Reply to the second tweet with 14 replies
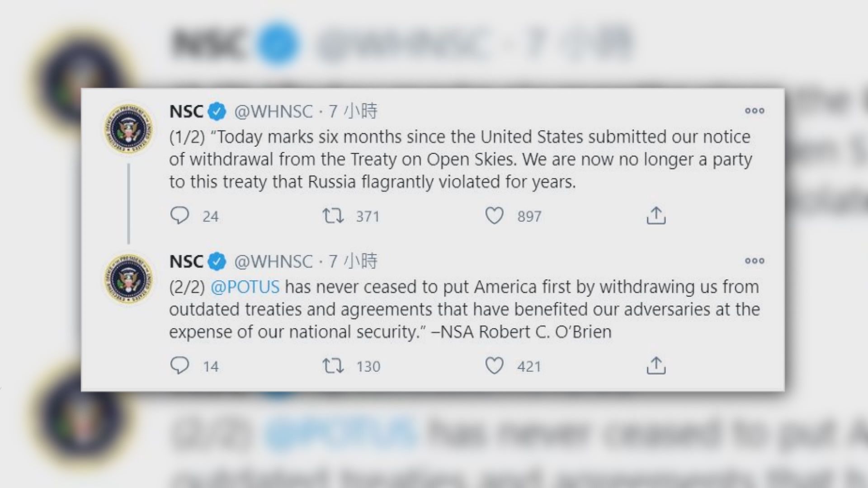Viewport: 868px width, 488px height. pyautogui.click(x=179, y=365)
